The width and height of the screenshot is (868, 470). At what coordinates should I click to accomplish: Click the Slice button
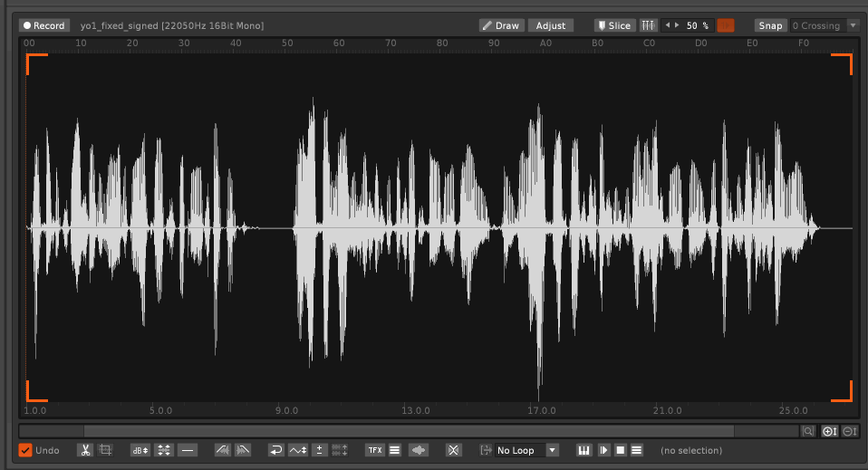coord(614,25)
